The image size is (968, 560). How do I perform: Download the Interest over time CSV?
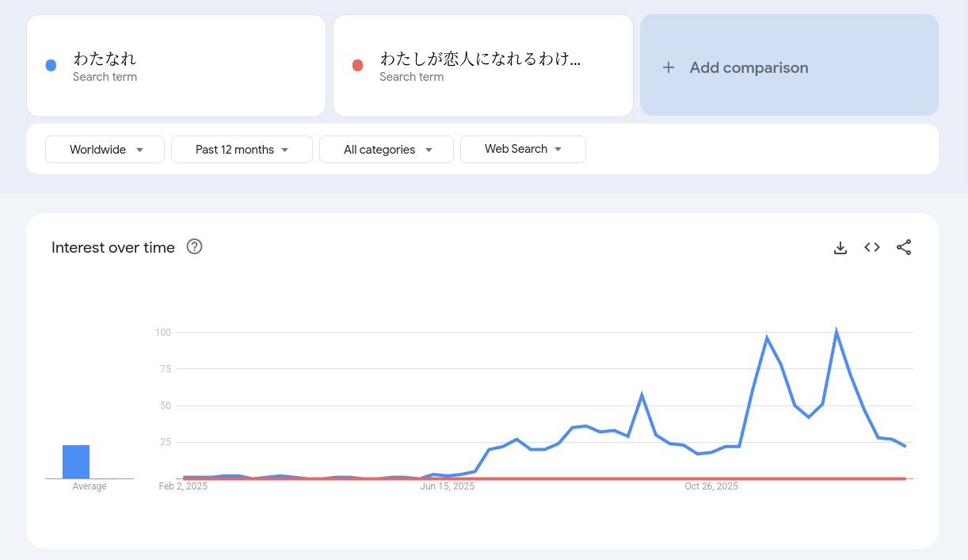coord(840,248)
